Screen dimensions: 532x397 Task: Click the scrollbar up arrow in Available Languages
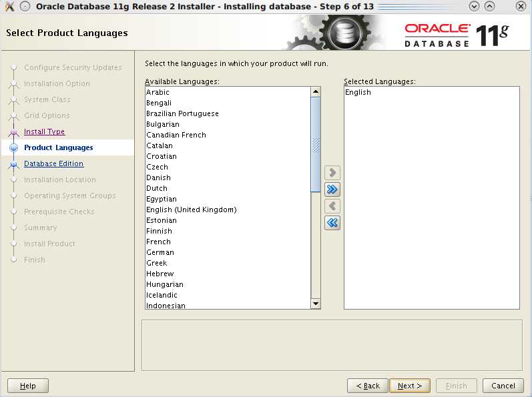[x=316, y=91]
